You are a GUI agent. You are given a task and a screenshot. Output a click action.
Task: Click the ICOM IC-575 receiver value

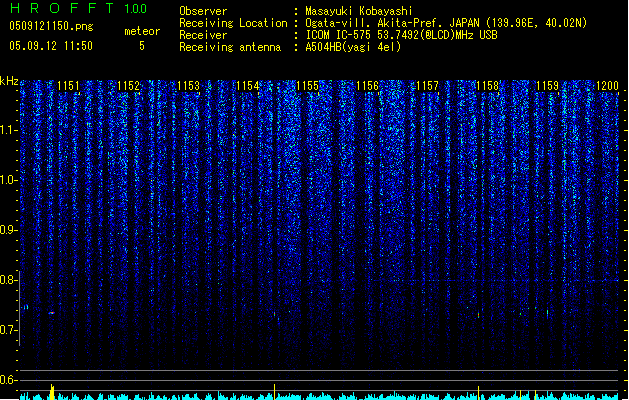tap(401, 35)
